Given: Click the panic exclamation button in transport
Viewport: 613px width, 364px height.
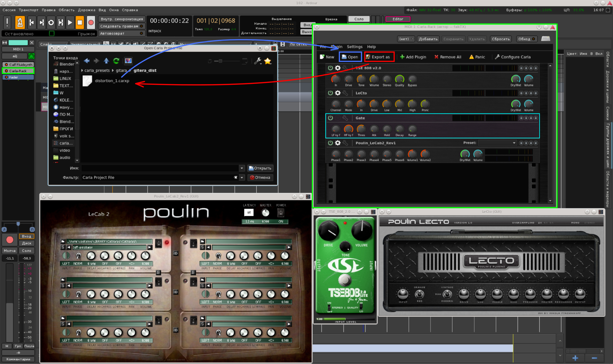Looking at the screenshot, I should [x=7, y=23].
